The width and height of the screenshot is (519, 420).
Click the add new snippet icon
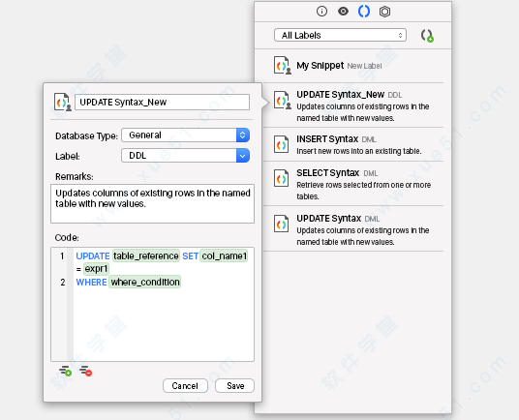(x=427, y=36)
